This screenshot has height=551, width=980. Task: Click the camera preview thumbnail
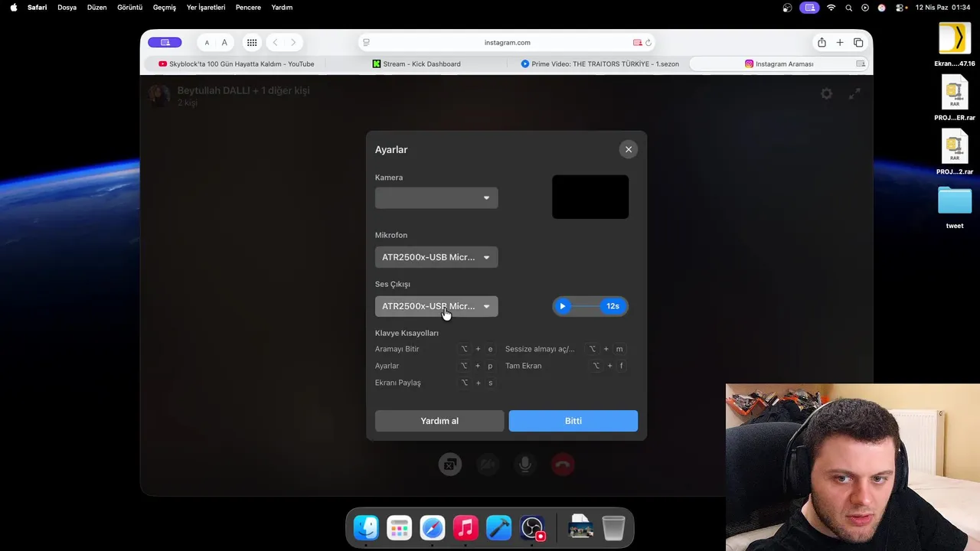(x=590, y=197)
